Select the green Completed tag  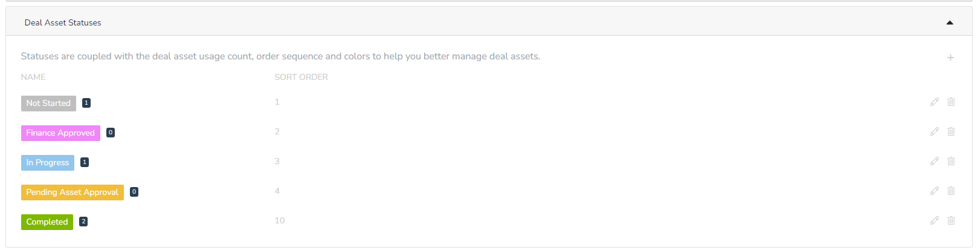[47, 222]
